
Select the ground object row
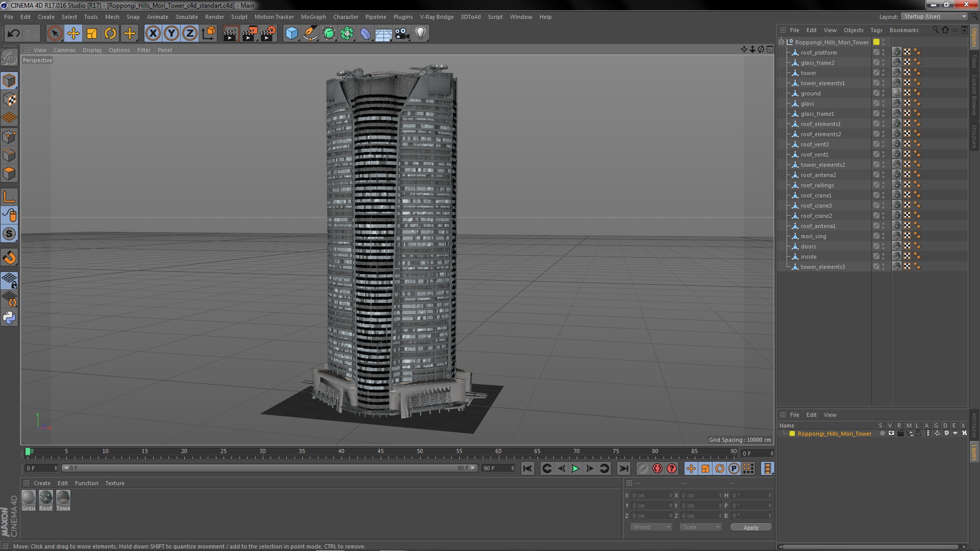(811, 93)
